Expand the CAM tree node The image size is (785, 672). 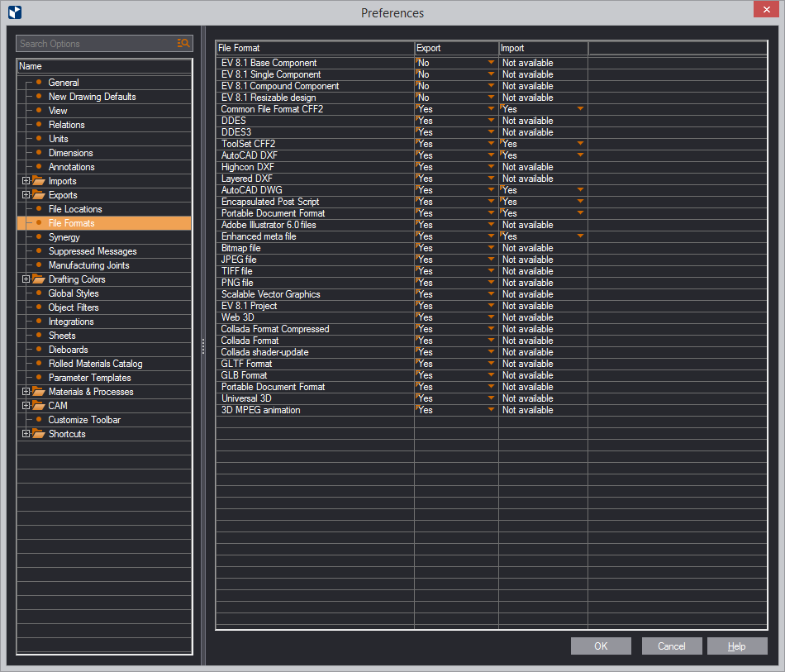[x=26, y=406]
